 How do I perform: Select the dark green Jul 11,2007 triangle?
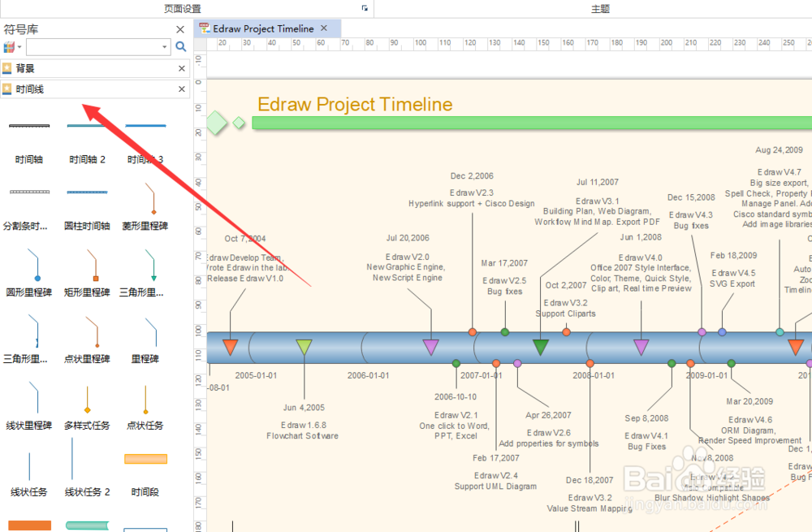pos(541,347)
